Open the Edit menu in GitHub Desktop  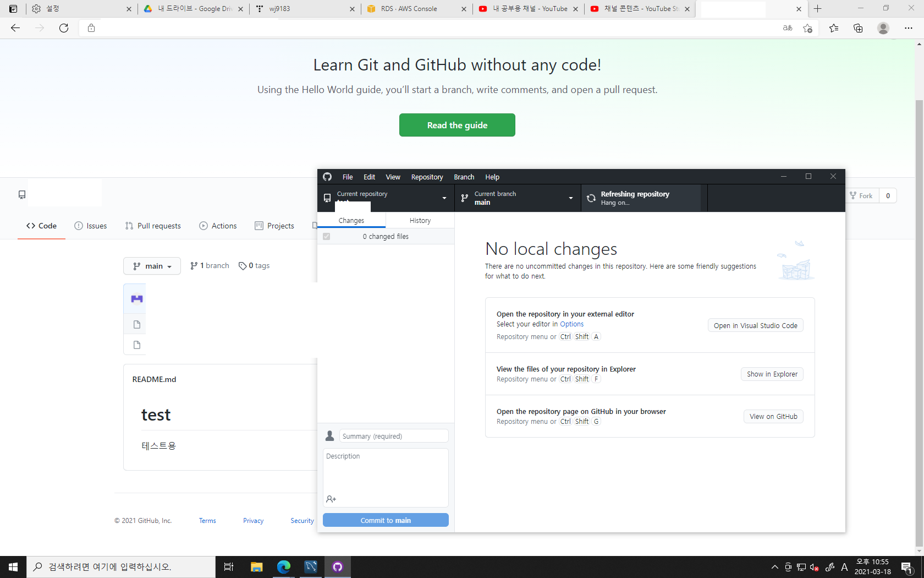click(x=370, y=177)
